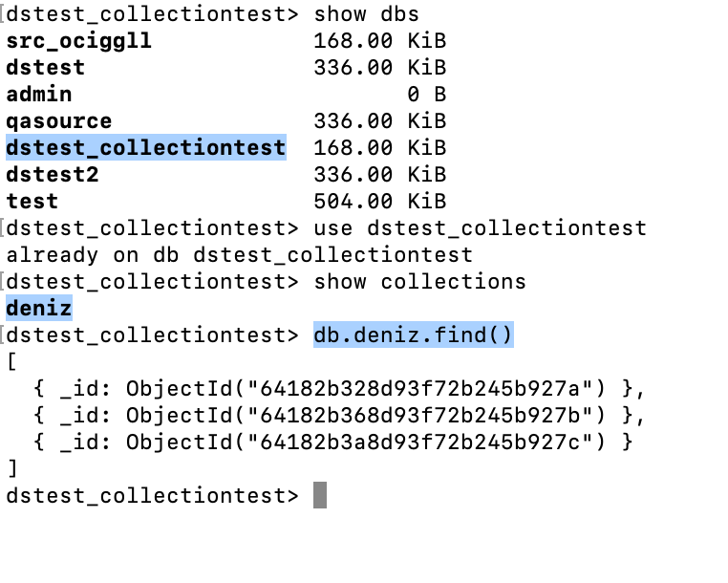Click the cursor block at the final prompt
Viewport: 728px width, 583px height.
coord(320,496)
